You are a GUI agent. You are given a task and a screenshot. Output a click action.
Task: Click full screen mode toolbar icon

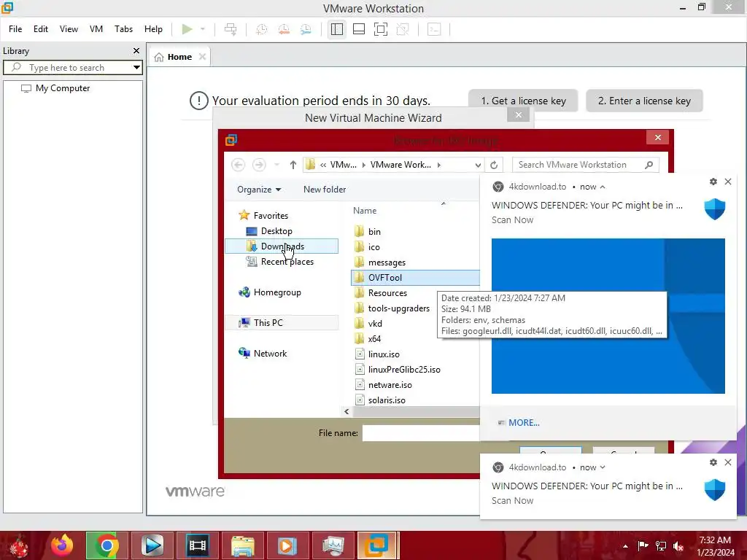[381, 29]
